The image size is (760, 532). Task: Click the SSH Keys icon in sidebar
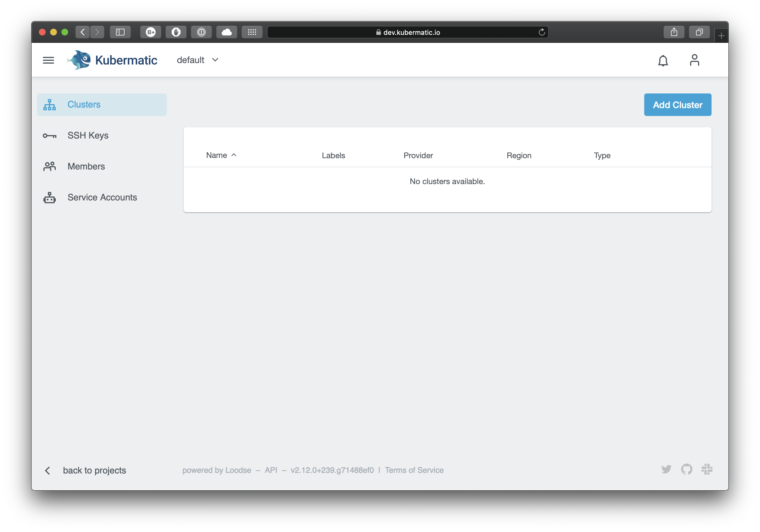click(50, 135)
